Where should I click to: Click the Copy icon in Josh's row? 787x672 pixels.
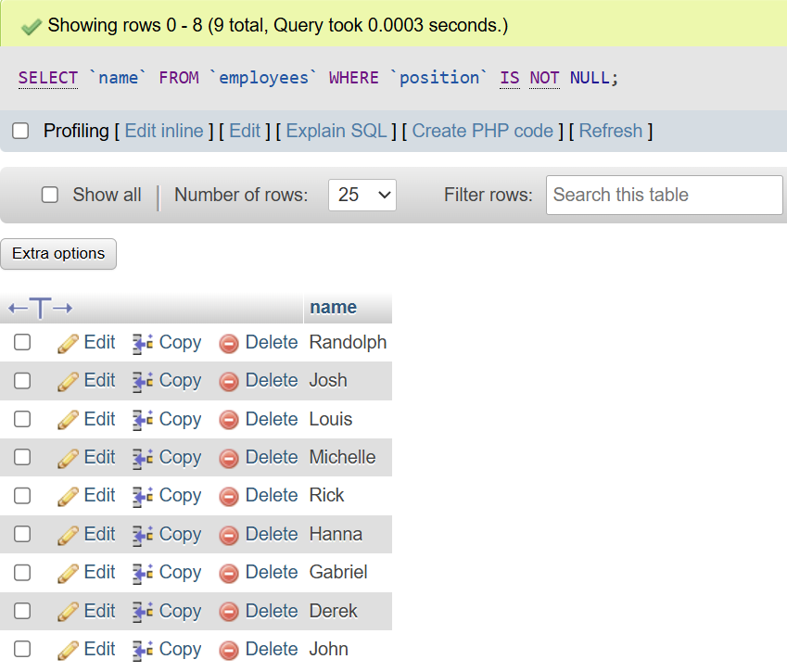[x=143, y=381]
